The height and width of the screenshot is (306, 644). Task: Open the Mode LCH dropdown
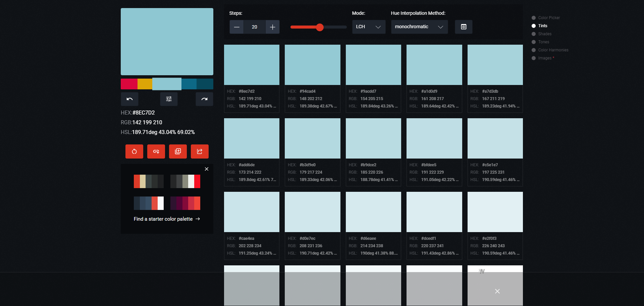(369, 27)
